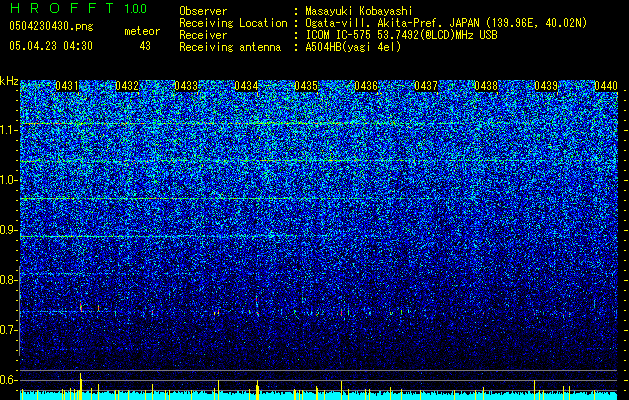Click the observer name Masayuki Kobayashi
The height and width of the screenshot is (400, 629).
pyautogui.click(x=359, y=12)
